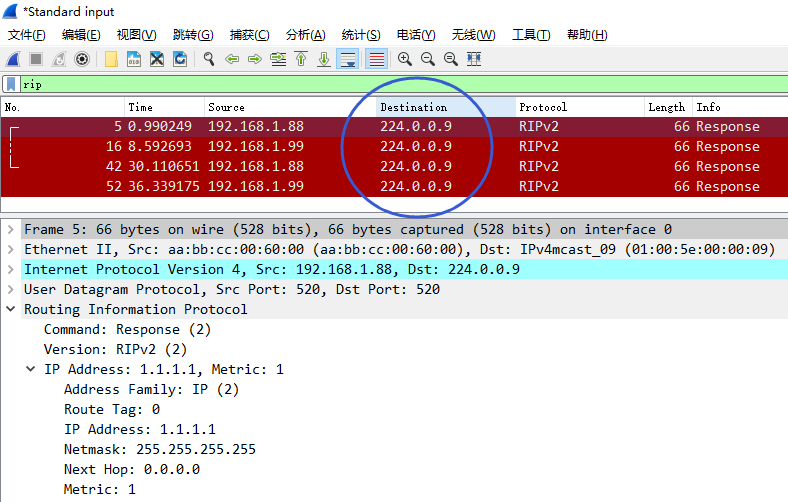This screenshot has height=502, width=788.
Task: Jump to first packet icon
Action: click(301, 59)
